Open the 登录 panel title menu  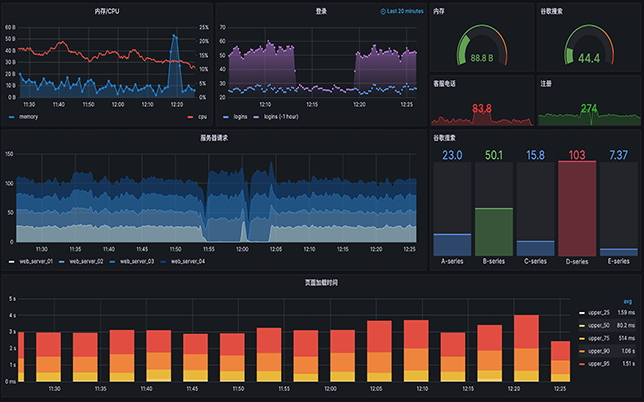tap(321, 12)
